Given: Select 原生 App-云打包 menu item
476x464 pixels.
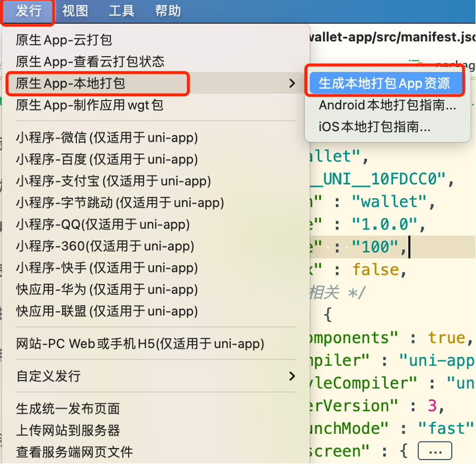Looking at the screenshot, I should (156, 40).
